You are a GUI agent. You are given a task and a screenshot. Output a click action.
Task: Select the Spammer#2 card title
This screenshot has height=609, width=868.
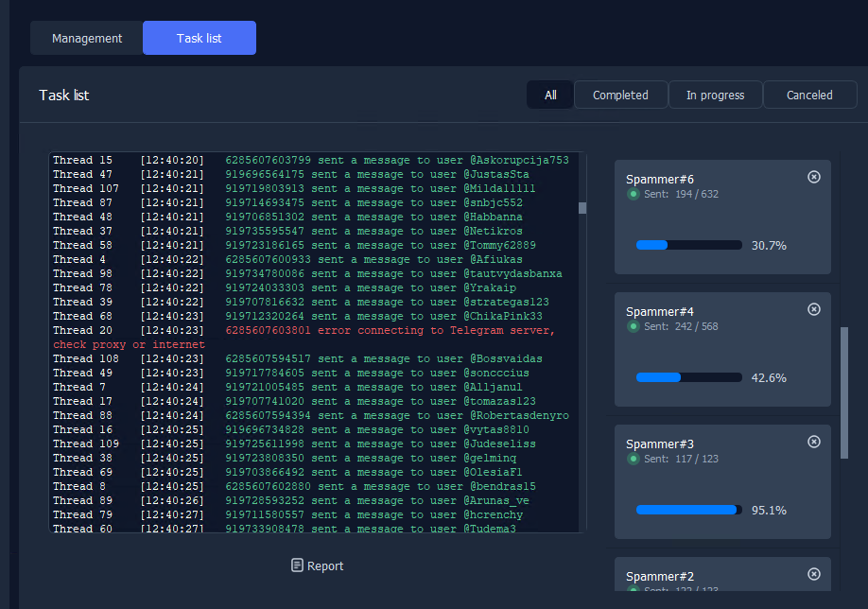(660, 576)
